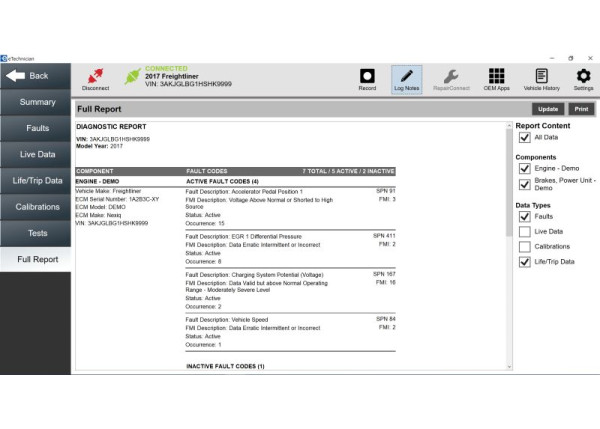
Task: Click the Update button
Action: [x=547, y=108]
